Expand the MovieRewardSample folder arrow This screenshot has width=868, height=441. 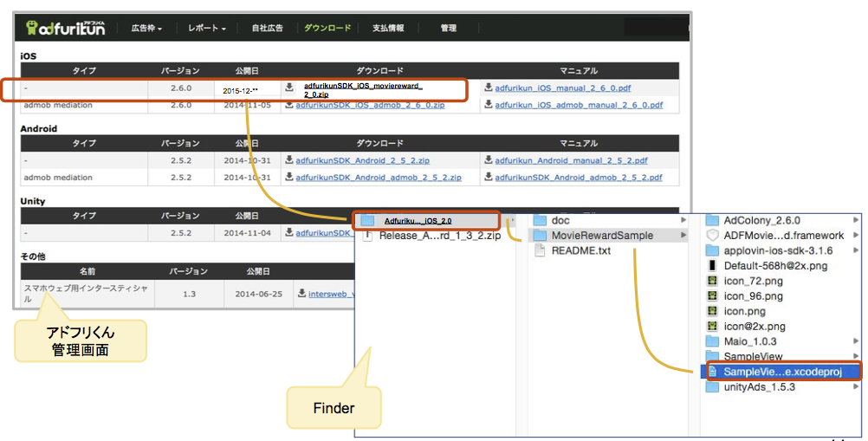coord(683,236)
